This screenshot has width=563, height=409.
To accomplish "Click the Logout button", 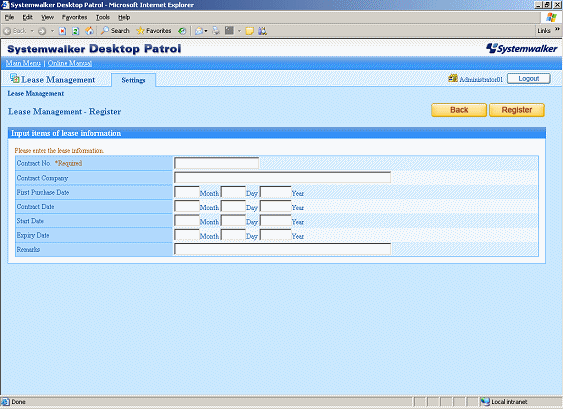I will [x=529, y=79].
